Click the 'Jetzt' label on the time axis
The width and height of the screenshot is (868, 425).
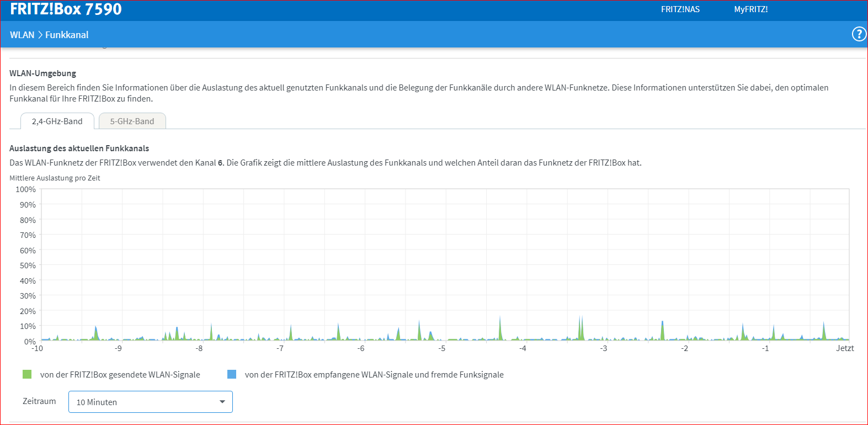(845, 348)
